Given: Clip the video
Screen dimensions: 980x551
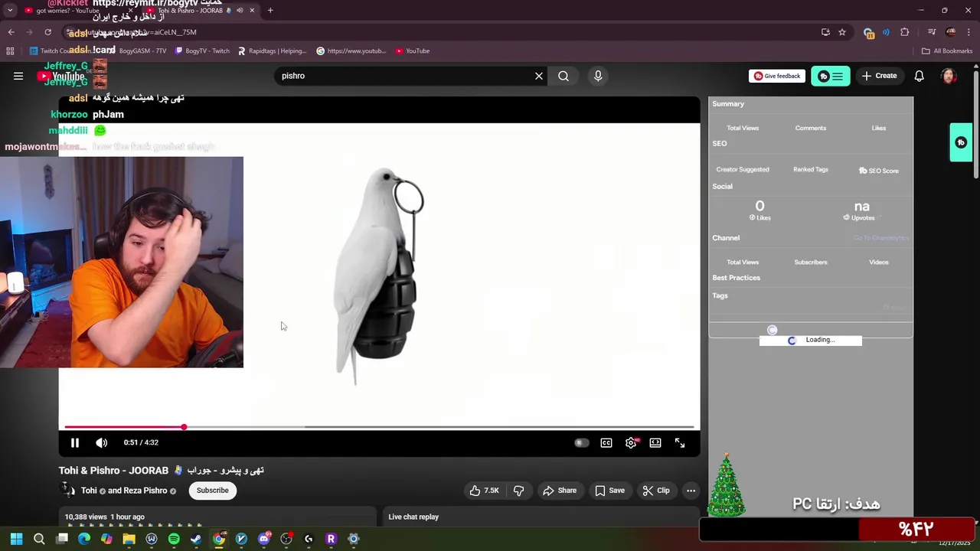Looking at the screenshot, I should [656, 491].
